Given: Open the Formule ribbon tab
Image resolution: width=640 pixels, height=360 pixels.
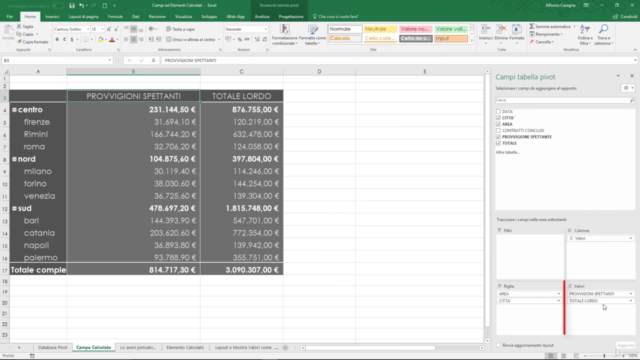Looking at the screenshot, I should click(115, 17).
